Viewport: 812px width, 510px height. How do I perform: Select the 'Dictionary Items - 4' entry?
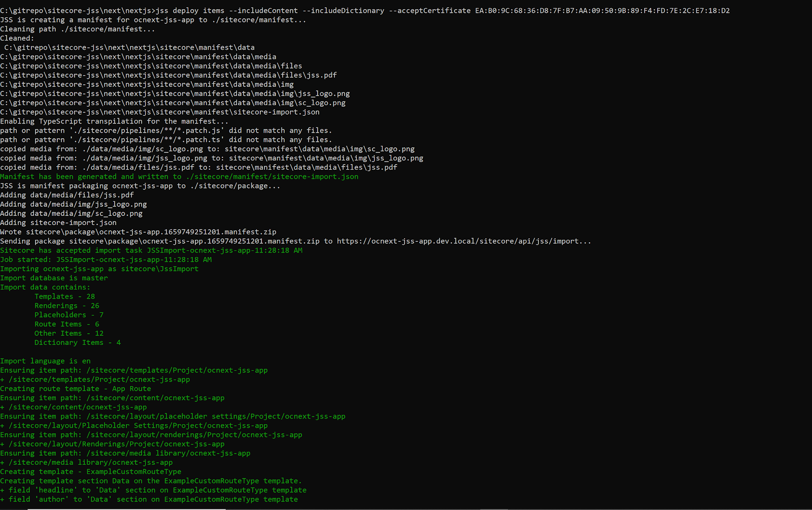[x=78, y=342]
